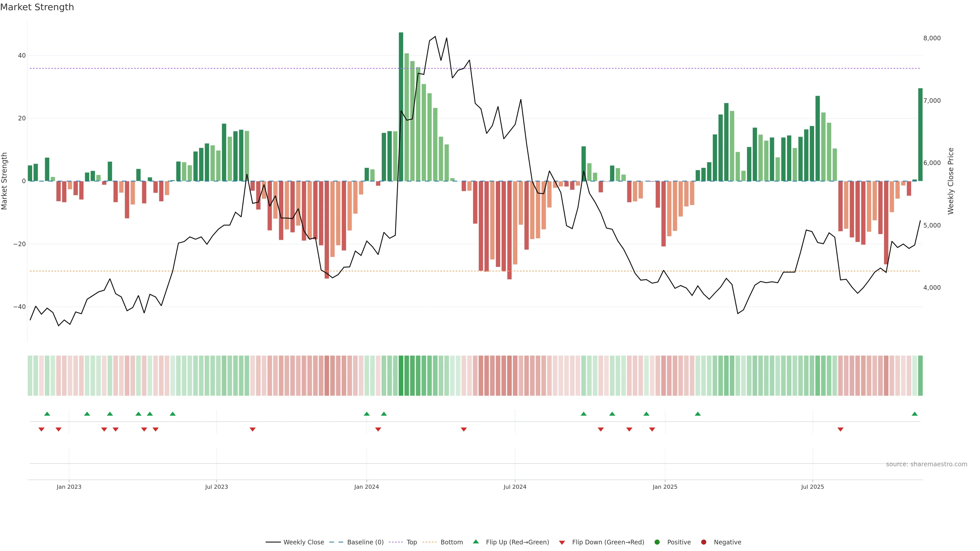Click the Market Strength chart title
This screenshot has width=980, height=551.
point(37,7)
